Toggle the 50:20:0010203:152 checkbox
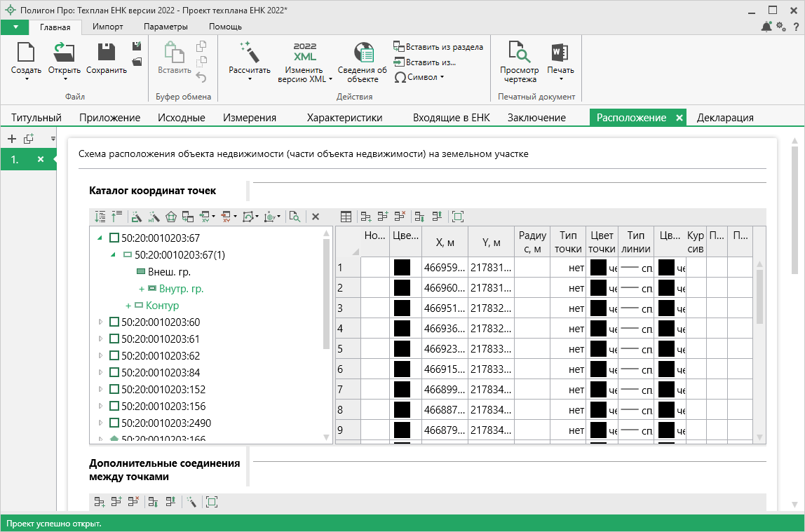This screenshot has width=805, height=532. (114, 390)
